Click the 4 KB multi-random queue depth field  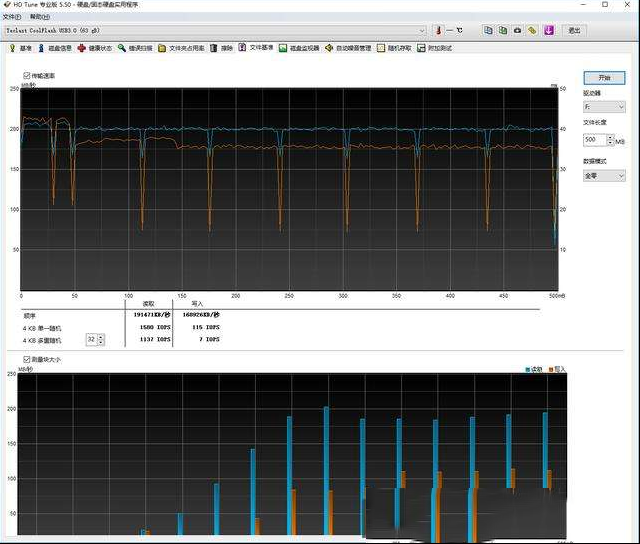click(x=91, y=340)
